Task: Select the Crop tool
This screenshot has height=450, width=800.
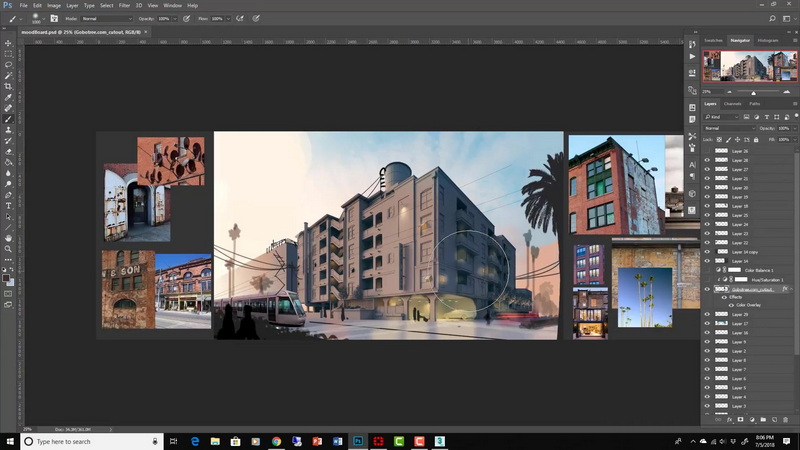Action: point(8,86)
